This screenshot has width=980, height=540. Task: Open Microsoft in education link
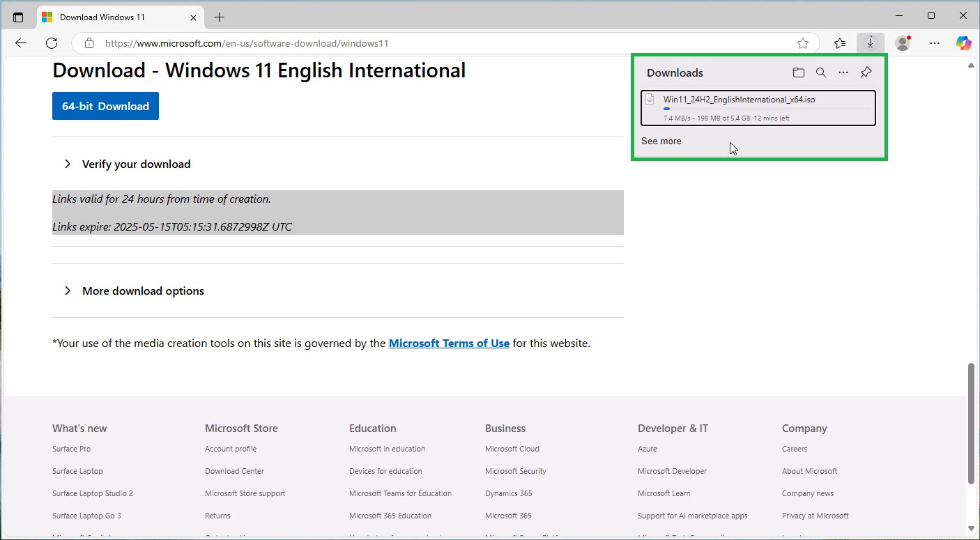point(387,449)
